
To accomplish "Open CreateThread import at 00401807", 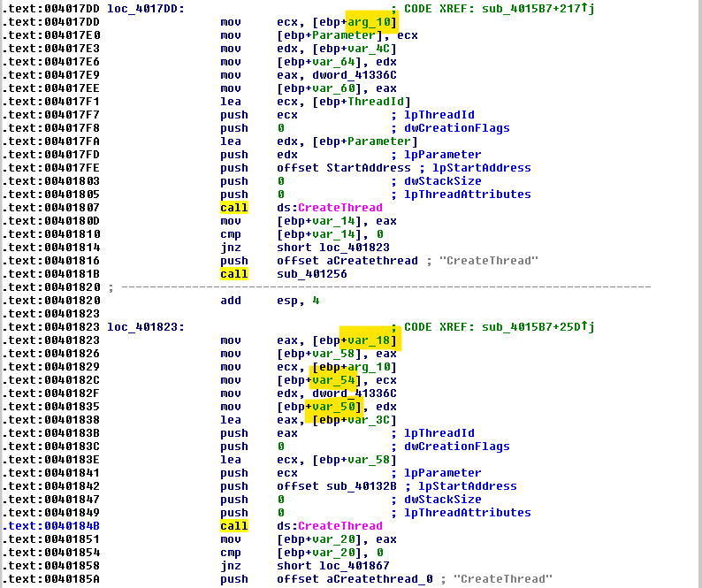I will click(340, 208).
